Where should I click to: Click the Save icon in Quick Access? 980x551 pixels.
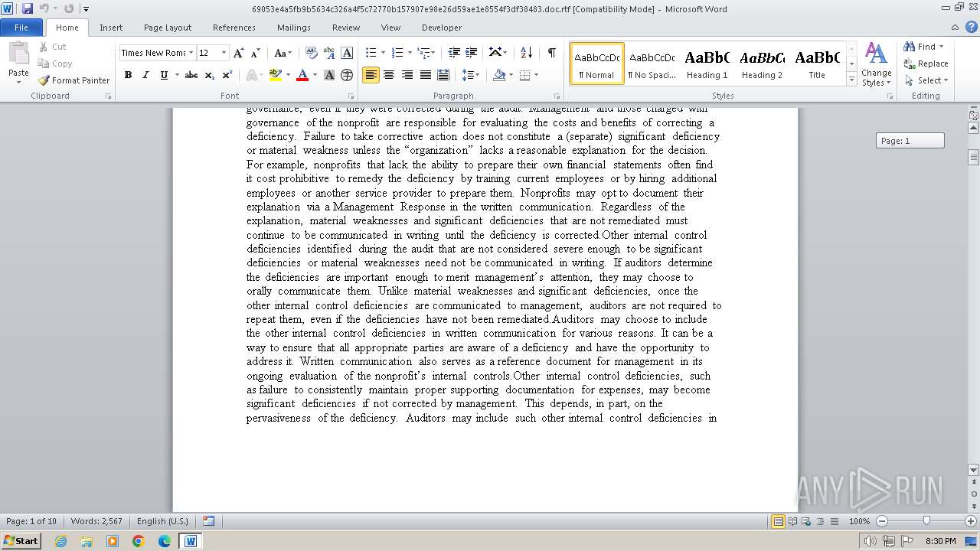coord(28,8)
